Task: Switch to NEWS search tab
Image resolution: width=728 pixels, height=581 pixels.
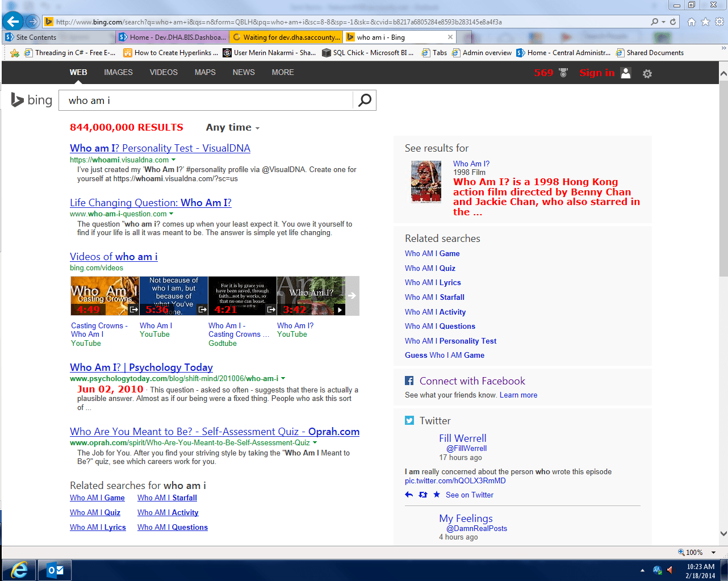Action: [x=244, y=72]
